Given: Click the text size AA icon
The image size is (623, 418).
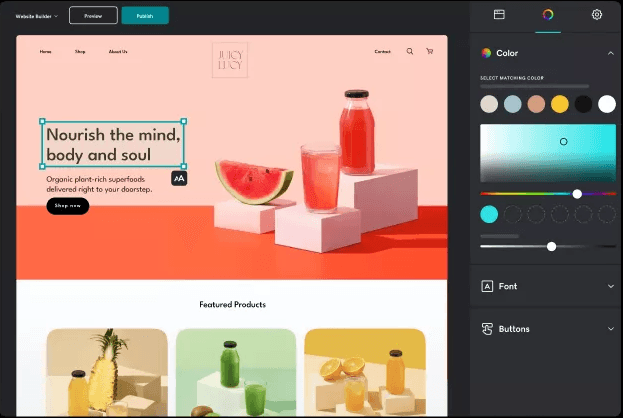Looking at the screenshot, I should [179, 178].
